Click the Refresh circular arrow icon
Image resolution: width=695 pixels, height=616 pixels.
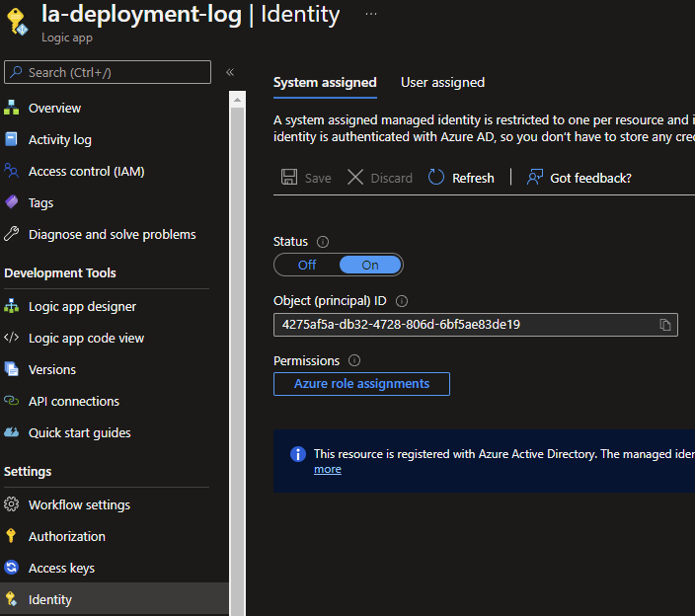pyautogui.click(x=435, y=177)
